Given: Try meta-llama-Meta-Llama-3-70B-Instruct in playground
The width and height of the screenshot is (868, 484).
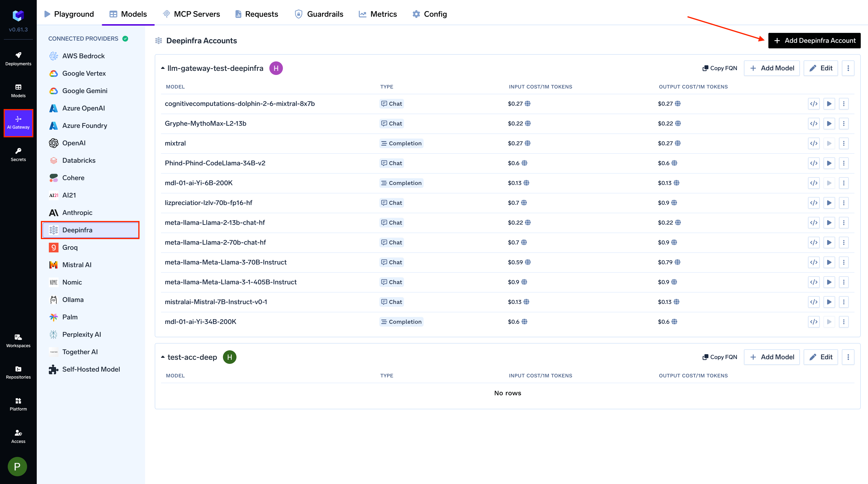Looking at the screenshot, I should (x=829, y=262).
